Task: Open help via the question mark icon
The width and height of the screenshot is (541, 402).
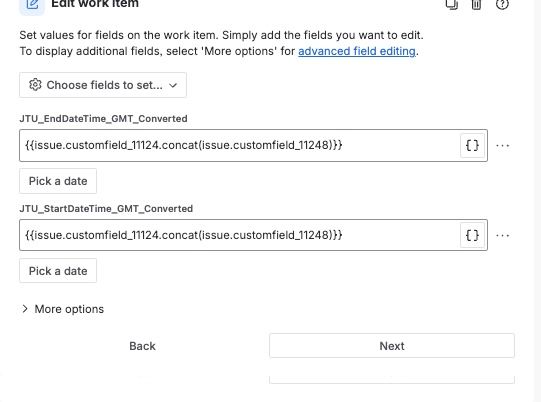Action: click(x=502, y=4)
